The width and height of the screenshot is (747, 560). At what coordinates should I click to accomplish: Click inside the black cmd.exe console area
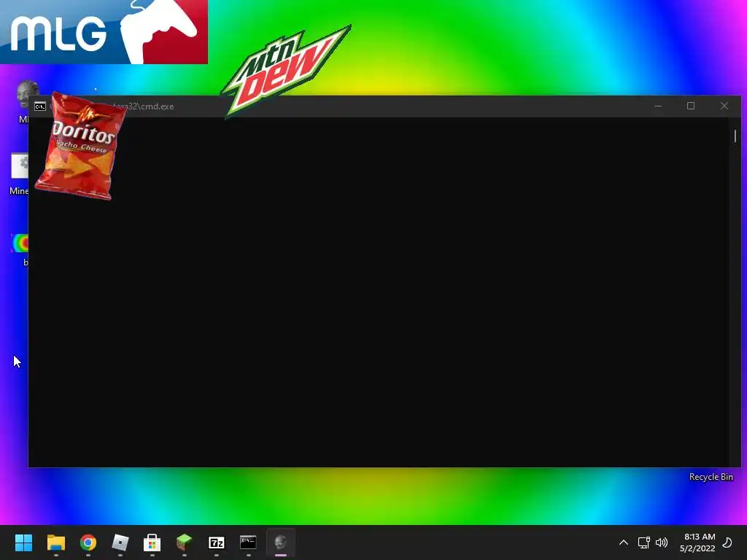pos(379,292)
